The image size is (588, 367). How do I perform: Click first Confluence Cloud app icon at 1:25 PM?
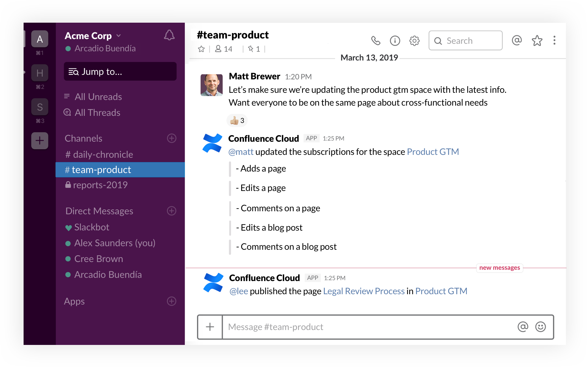coord(212,143)
